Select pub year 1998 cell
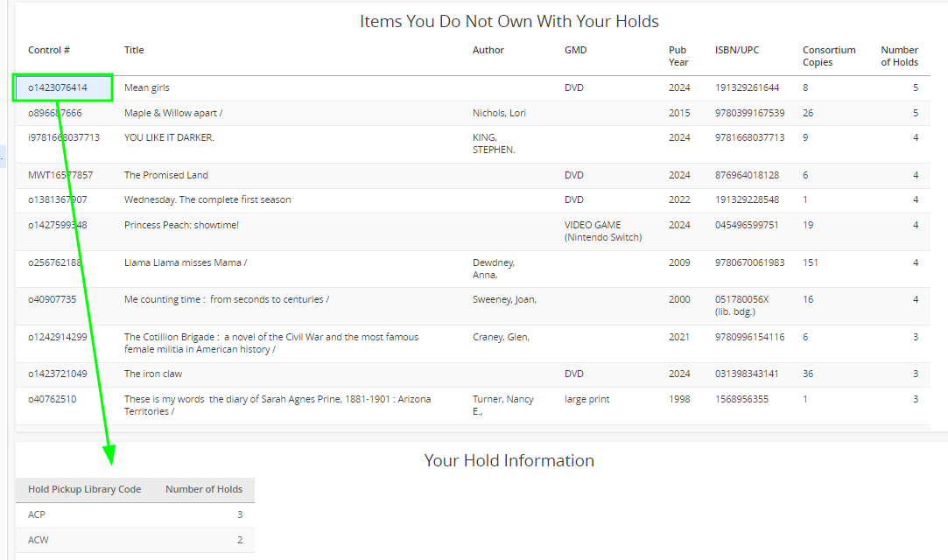Image resolution: width=948 pixels, height=560 pixels. (x=679, y=399)
